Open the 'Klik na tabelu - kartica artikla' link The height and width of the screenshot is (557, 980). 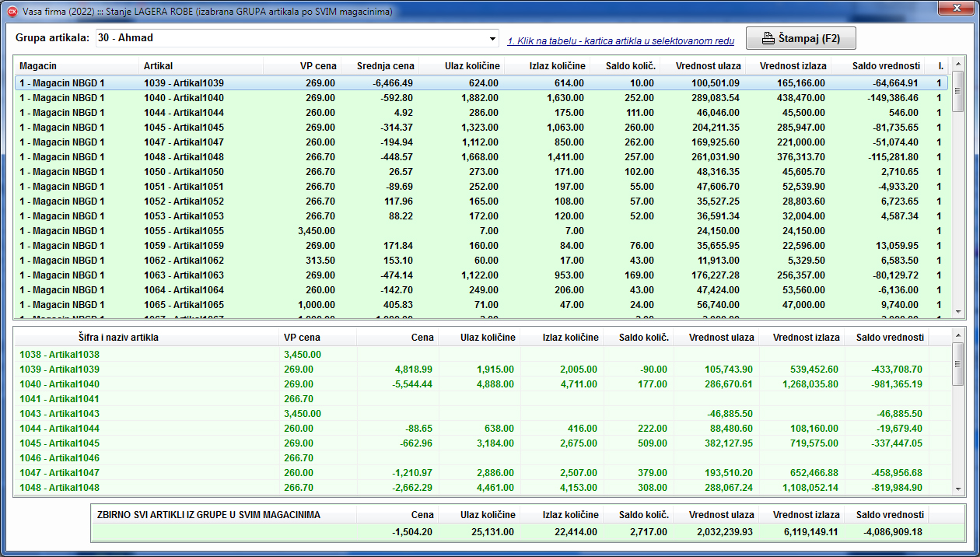pyautogui.click(x=621, y=40)
